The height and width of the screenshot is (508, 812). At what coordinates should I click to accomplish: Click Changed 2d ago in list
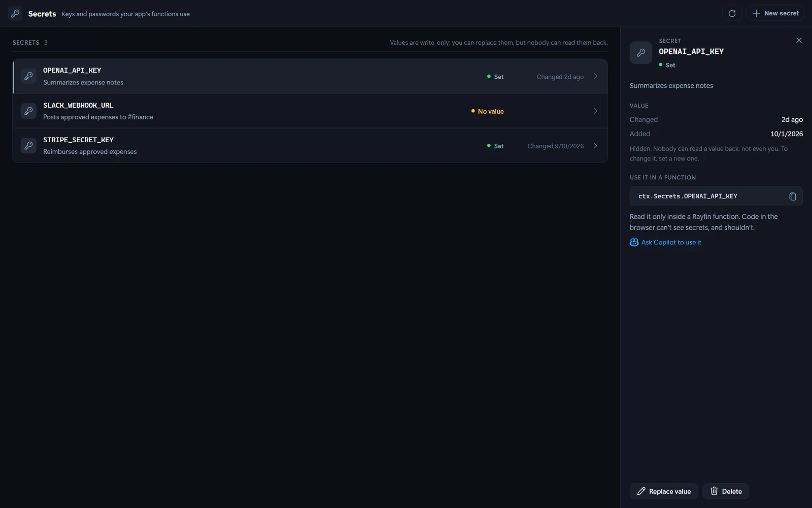[560, 77]
